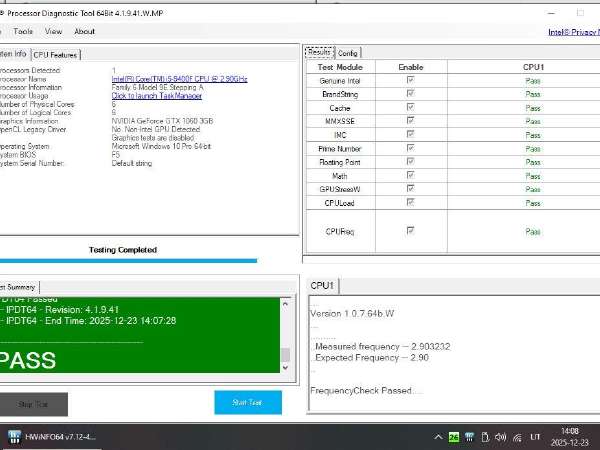600x450 pixels.
Task: Click the testing completed progress bar
Action: coord(128,261)
